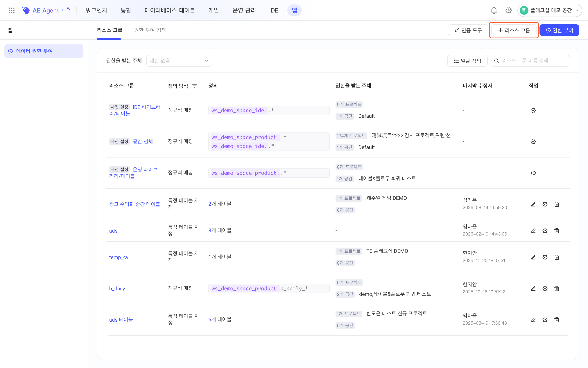588x368 pixels.
Task: Open the b_daily resource group link
Action: (x=117, y=288)
